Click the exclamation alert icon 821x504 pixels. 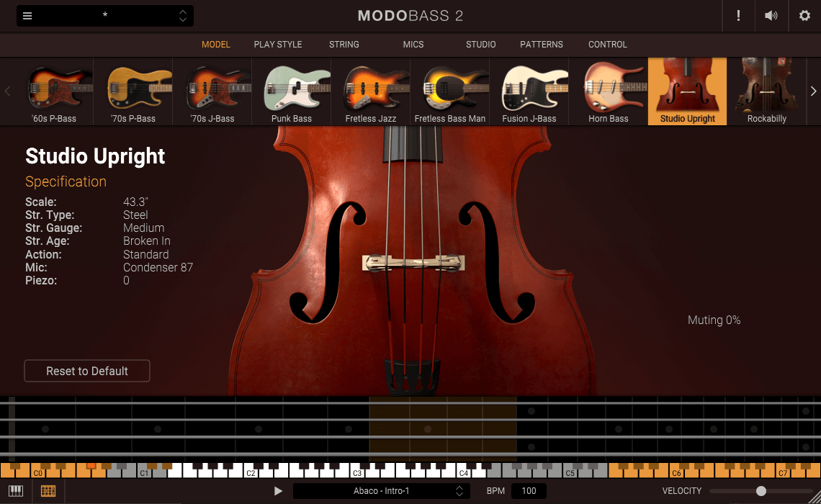(x=738, y=16)
